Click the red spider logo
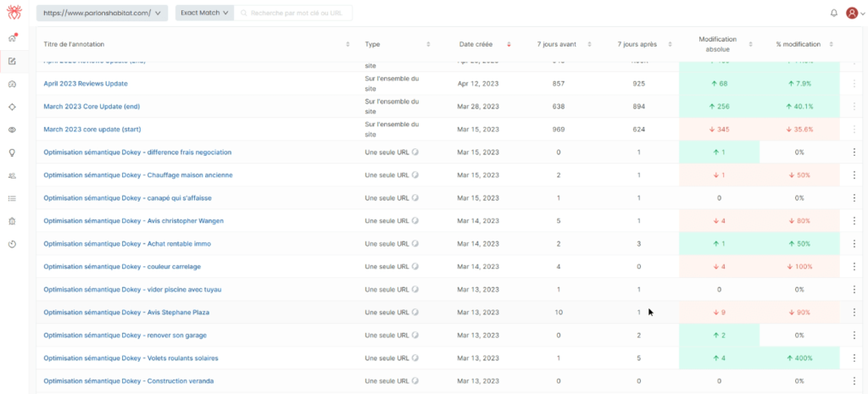This screenshot has width=868, height=394. click(x=14, y=12)
